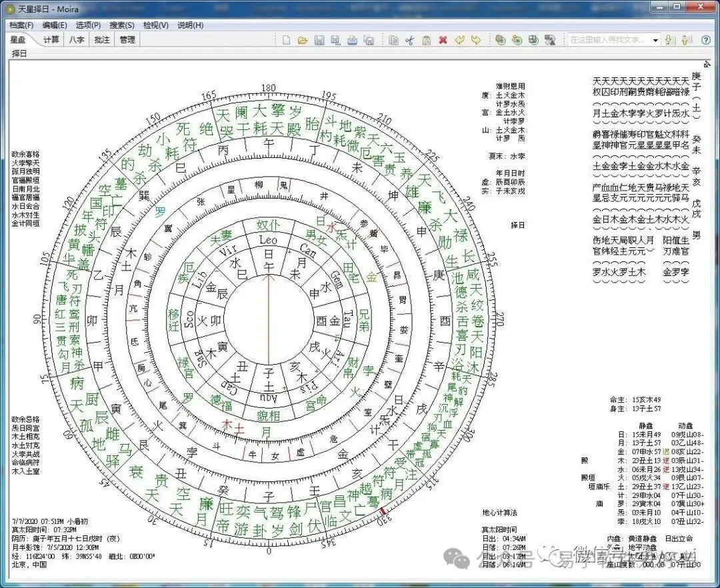720x588 pixels.
Task: Open the 档案(F) menu
Action: point(21,25)
